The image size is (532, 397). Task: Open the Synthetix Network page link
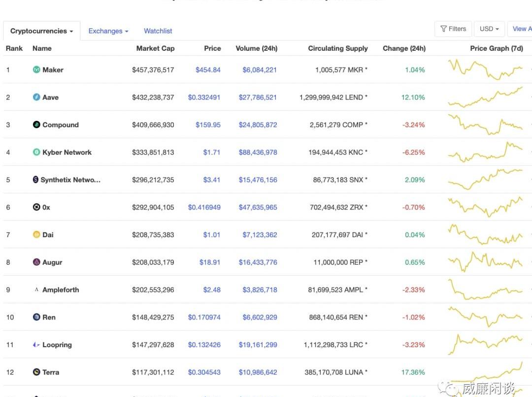[x=70, y=180]
